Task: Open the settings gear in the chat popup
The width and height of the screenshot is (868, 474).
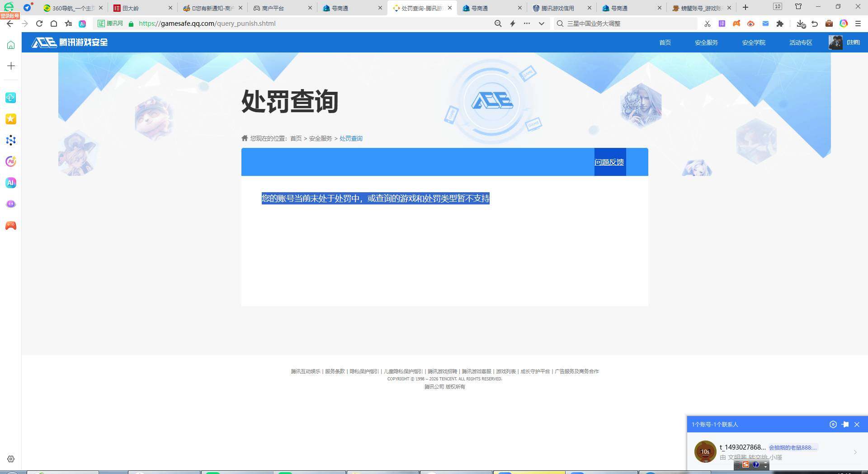Action: (x=833, y=424)
